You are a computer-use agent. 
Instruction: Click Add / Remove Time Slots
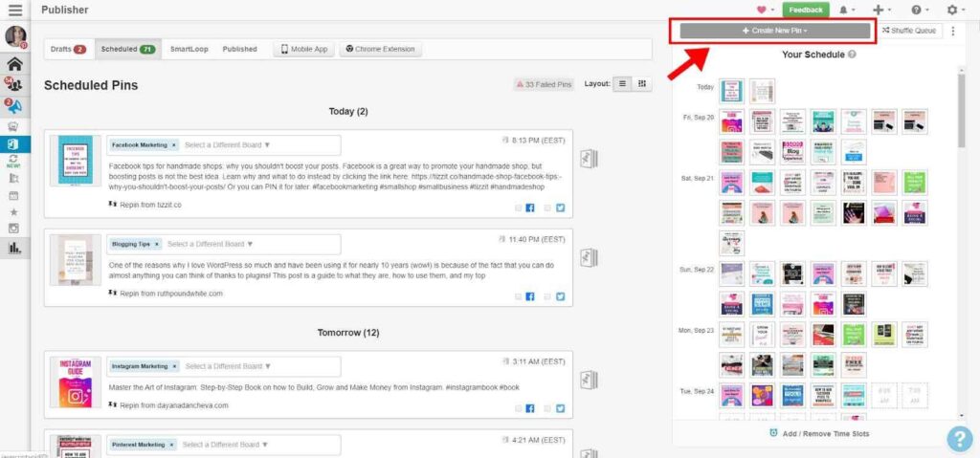coord(818,433)
